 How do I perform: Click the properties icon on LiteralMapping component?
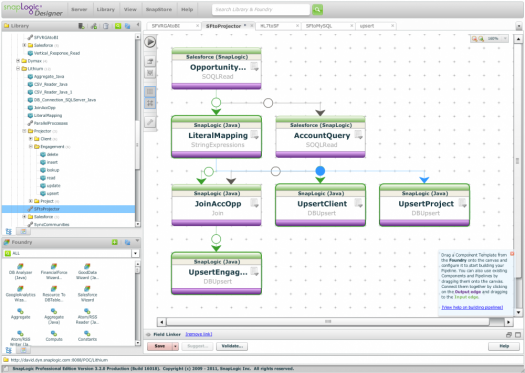tap(255, 135)
